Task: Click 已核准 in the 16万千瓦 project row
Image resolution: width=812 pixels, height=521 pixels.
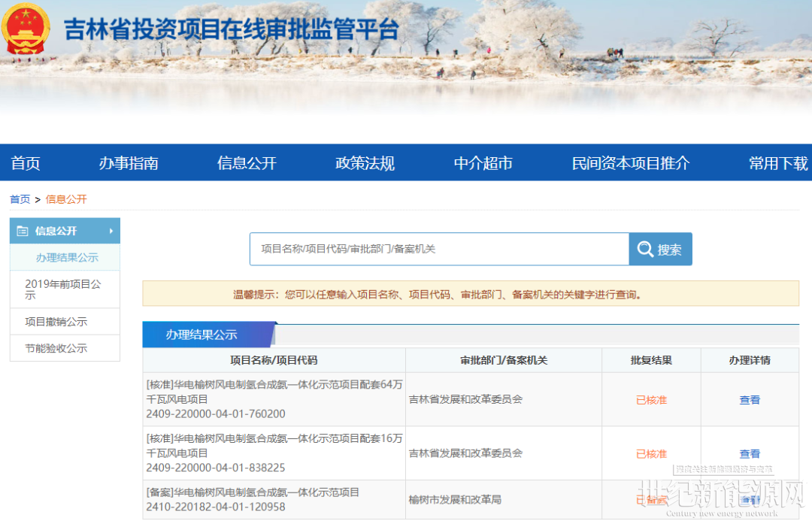Action: coord(651,453)
